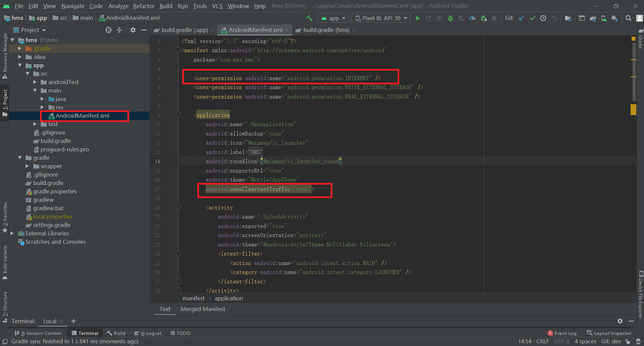This screenshot has height=346, width=644.
Task: Commit changes with Git green checkmark
Action: [x=532, y=18]
